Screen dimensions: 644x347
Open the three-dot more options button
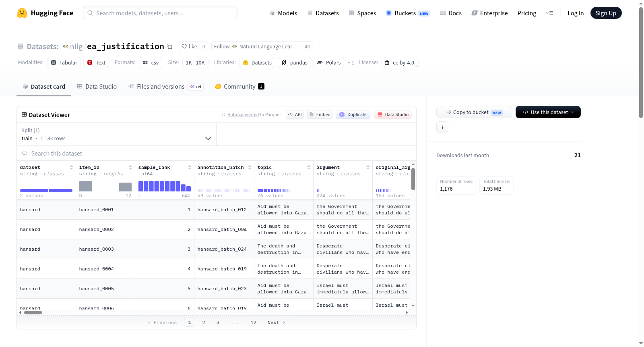pyautogui.click(x=442, y=127)
